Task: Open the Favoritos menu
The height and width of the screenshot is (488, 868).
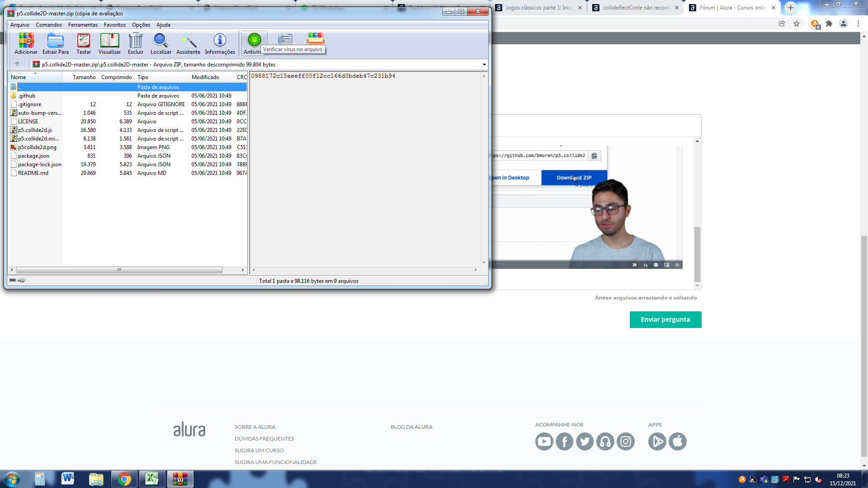Action: (x=115, y=25)
